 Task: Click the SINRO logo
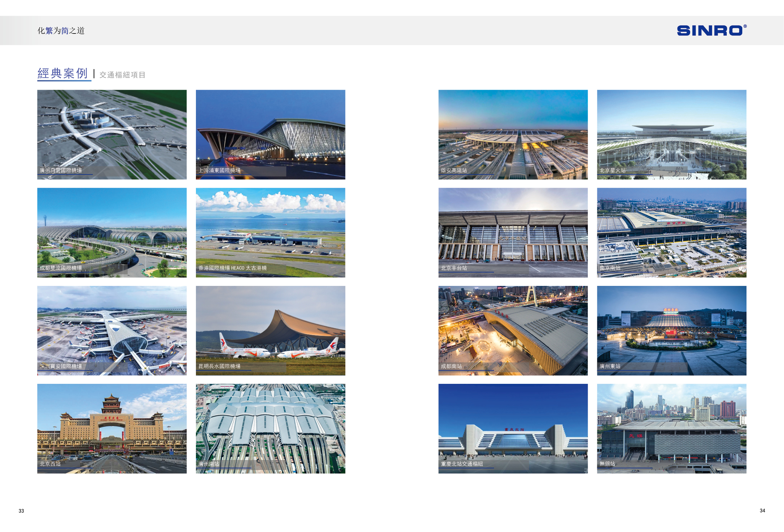pyautogui.click(x=711, y=30)
